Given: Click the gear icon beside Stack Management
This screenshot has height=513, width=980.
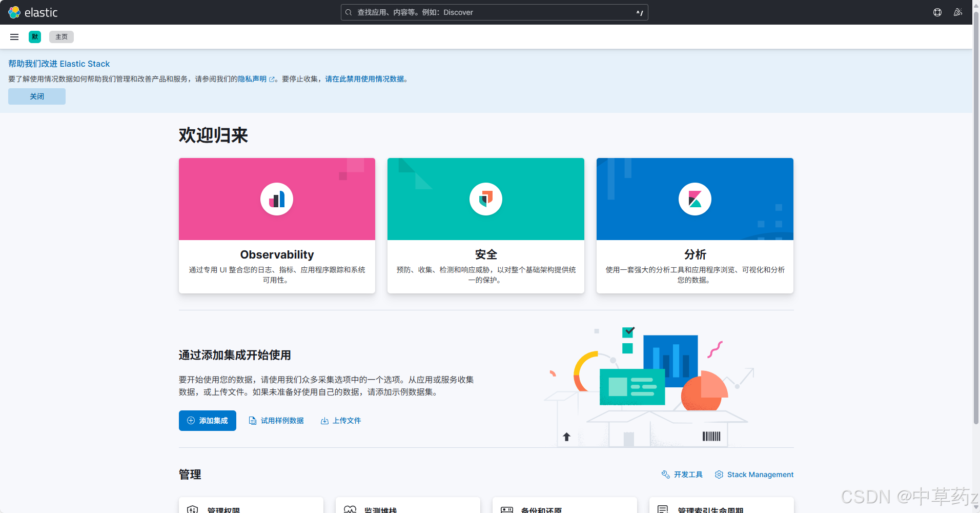Looking at the screenshot, I should pyautogui.click(x=719, y=475).
